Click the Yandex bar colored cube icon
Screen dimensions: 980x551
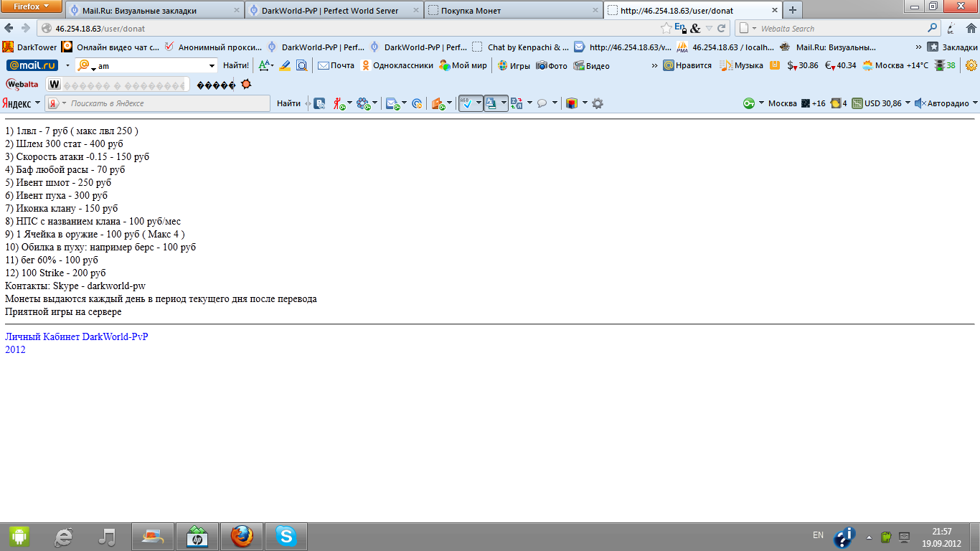(x=571, y=103)
